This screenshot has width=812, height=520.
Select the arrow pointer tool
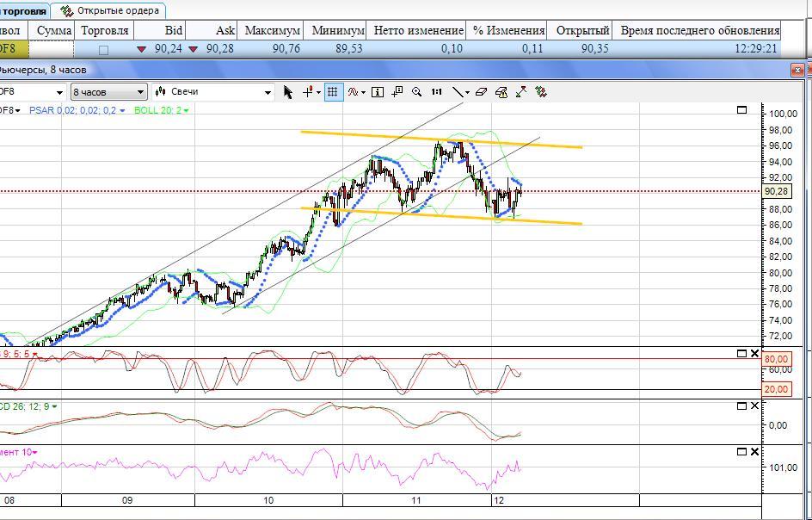[x=288, y=92]
